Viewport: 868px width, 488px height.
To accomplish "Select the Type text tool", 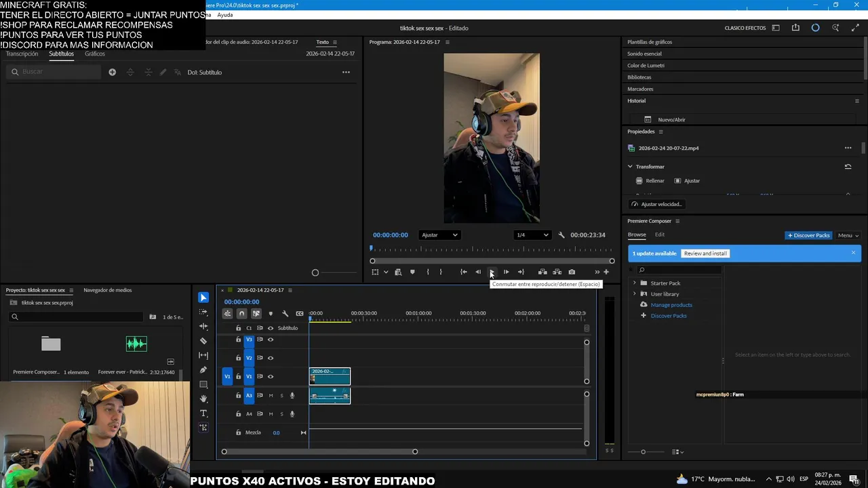I will click(x=203, y=413).
